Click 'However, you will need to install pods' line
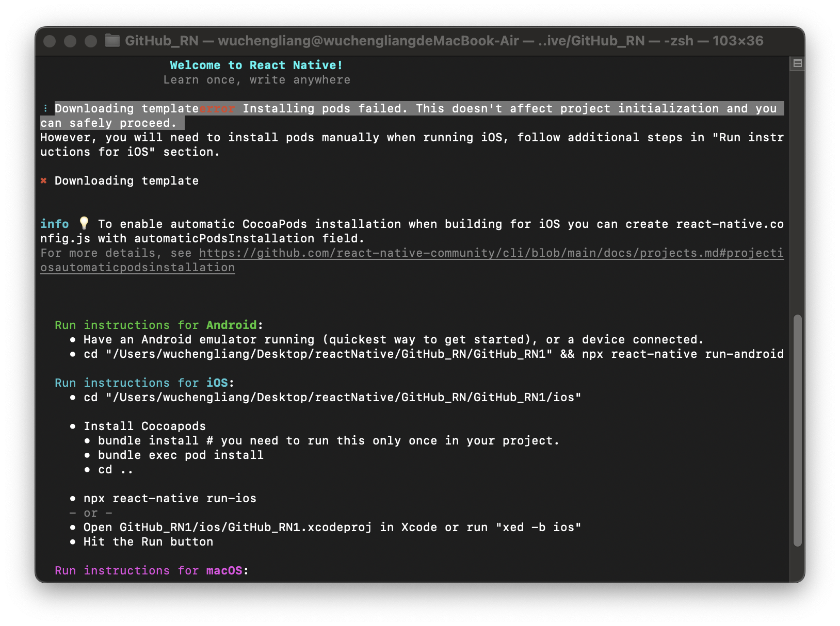Image resolution: width=840 pixels, height=626 pixels. pyautogui.click(x=412, y=137)
